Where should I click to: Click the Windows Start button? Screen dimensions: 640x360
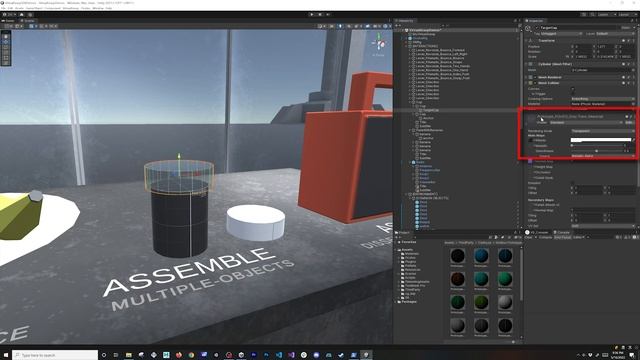pyautogui.click(x=6, y=355)
